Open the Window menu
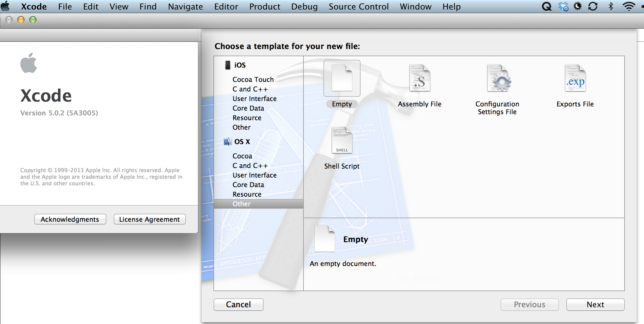 pyautogui.click(x=416, y=7)
